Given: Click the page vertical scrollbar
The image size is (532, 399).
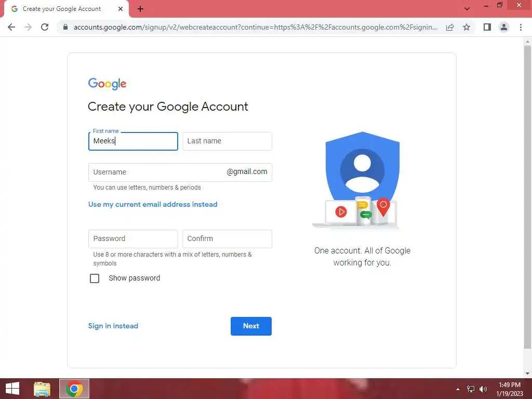Looking at the screenshot, I should click(527, 197).
